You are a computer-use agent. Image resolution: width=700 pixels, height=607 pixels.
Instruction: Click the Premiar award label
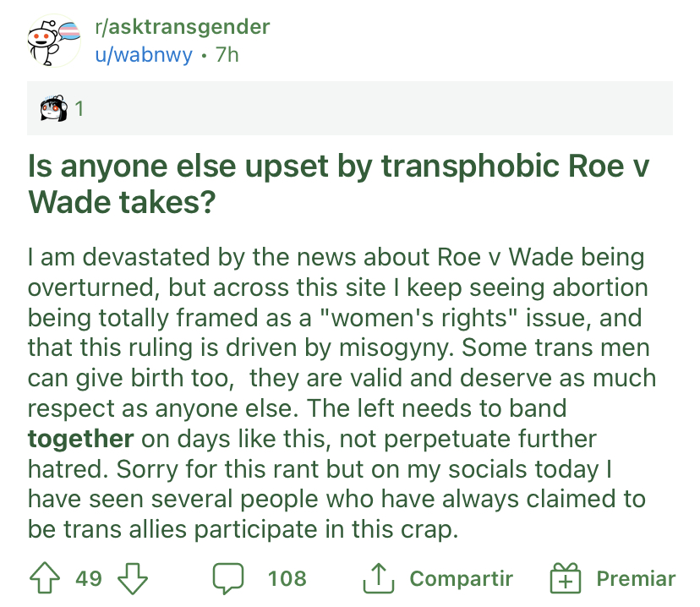coord(636,578)
